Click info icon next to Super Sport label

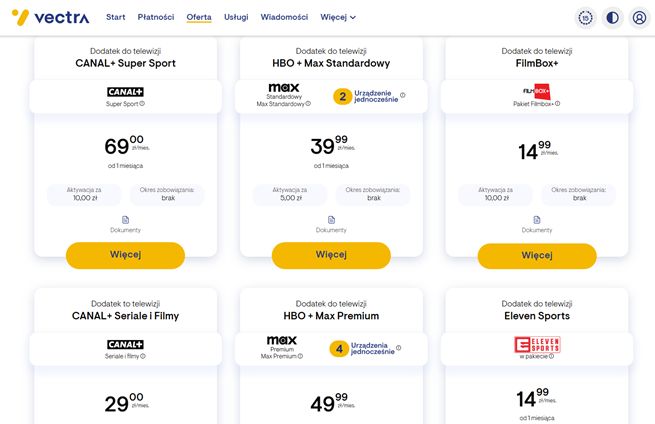[x=142, y=103]
